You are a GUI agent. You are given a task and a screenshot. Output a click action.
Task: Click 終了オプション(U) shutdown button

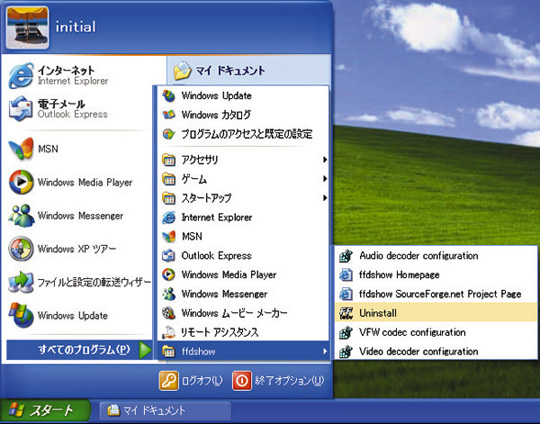(x=278, y=381)
